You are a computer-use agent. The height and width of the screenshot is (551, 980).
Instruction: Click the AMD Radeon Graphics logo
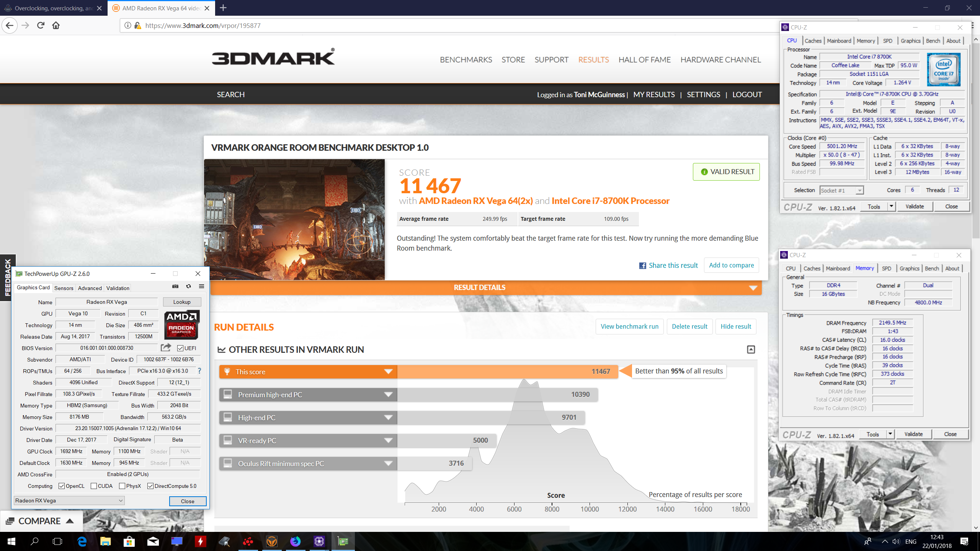[182, 325]
